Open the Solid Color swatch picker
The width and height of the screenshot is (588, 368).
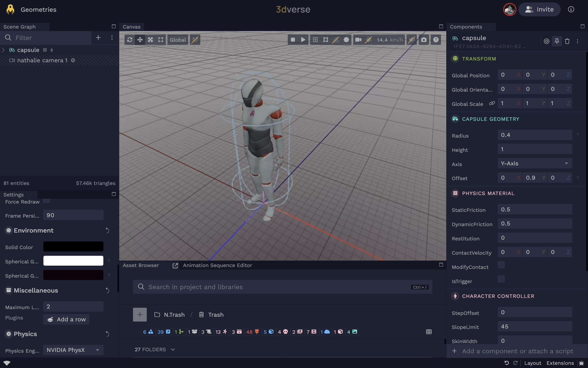73,246
